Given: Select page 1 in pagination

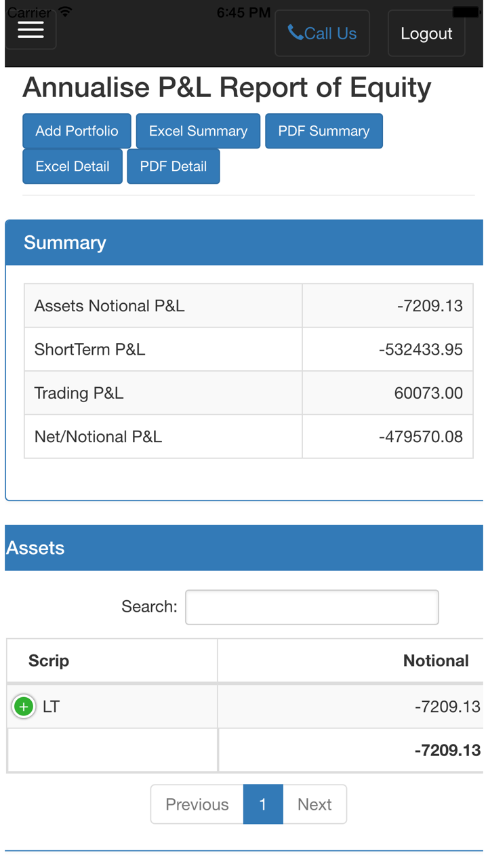Looking at the screenshot, I should click(x=263, y=804).
